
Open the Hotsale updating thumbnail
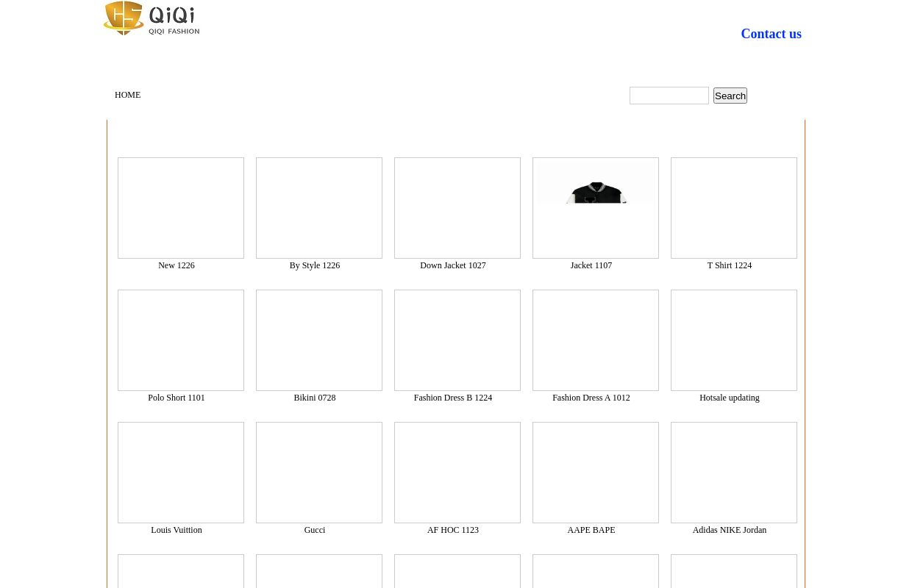[x=734, y=340]
